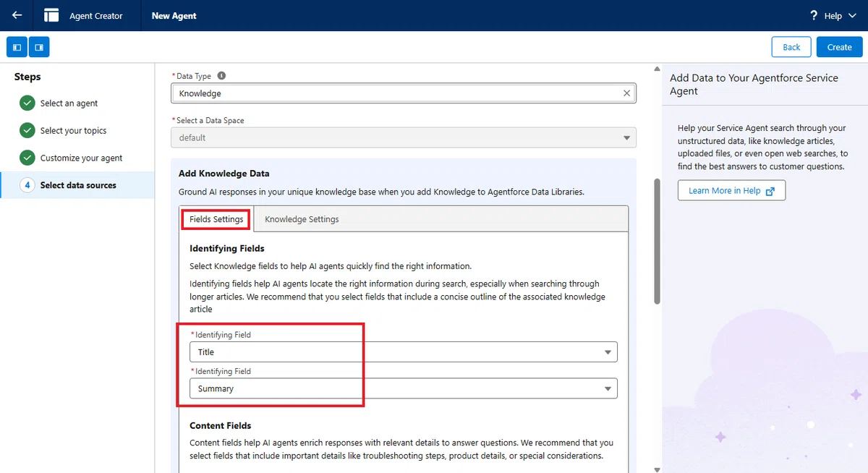Click green check beside Select an agent
Viewport: 868px width, 473px height.
(27, 103)
